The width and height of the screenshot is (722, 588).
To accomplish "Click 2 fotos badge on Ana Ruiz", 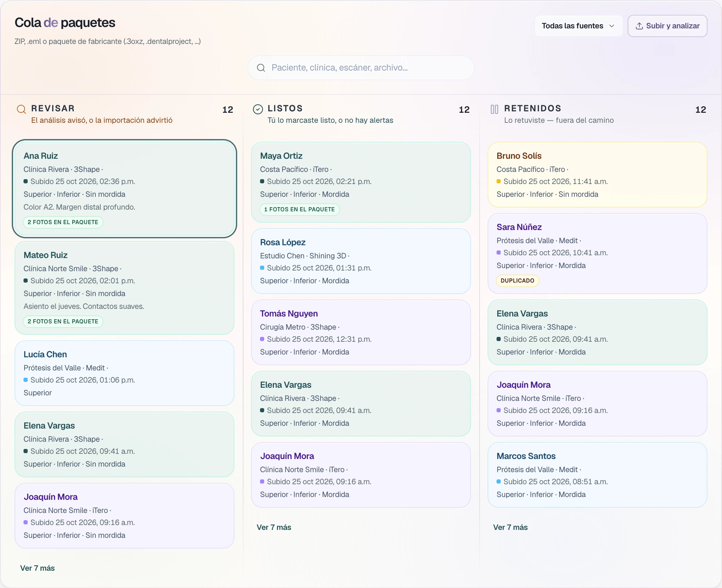I will point(63,222).
